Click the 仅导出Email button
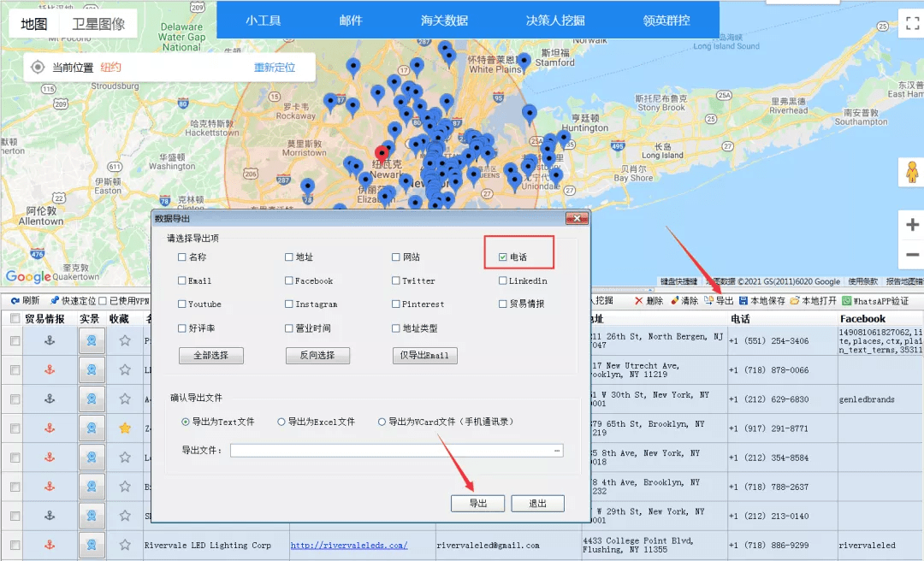Image resolution: width=924 pixels, height=561 pixels. [425, 356]
